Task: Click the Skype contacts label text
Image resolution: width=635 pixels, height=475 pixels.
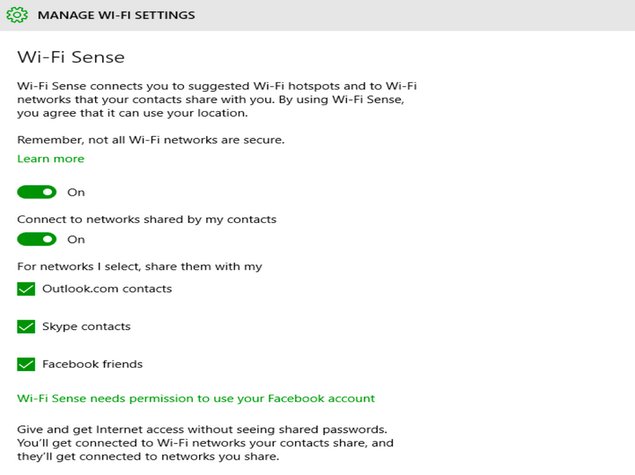Action: point(86,326)
